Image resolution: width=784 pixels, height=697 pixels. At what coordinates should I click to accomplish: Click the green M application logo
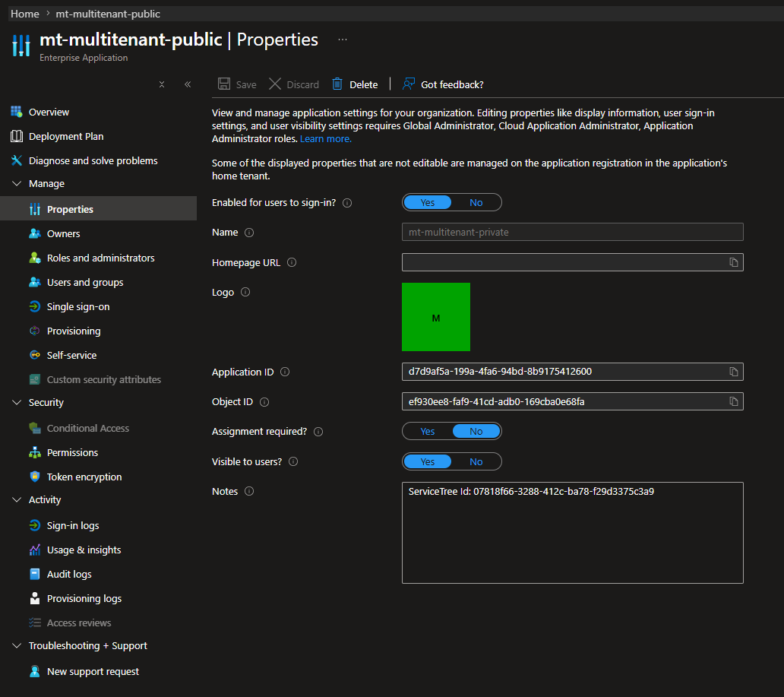pyautogui.click(x=436, y=317)
